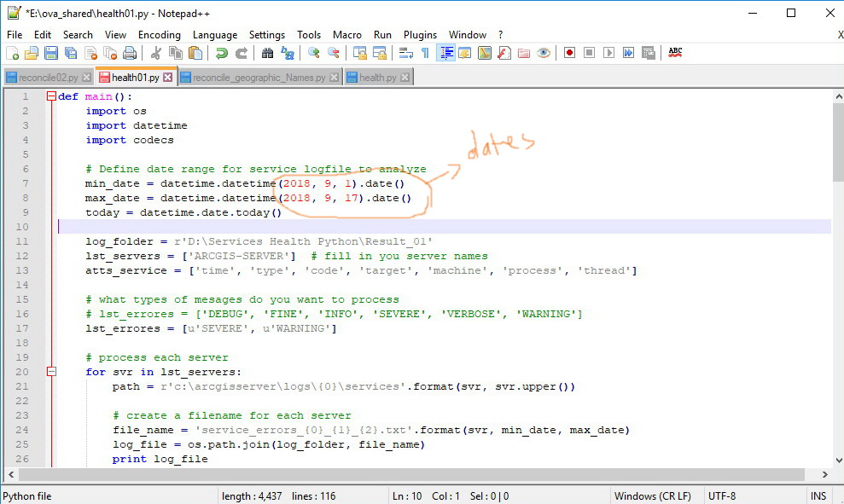Paste clipboard using the Paste icon

click(x=196, y=53)
